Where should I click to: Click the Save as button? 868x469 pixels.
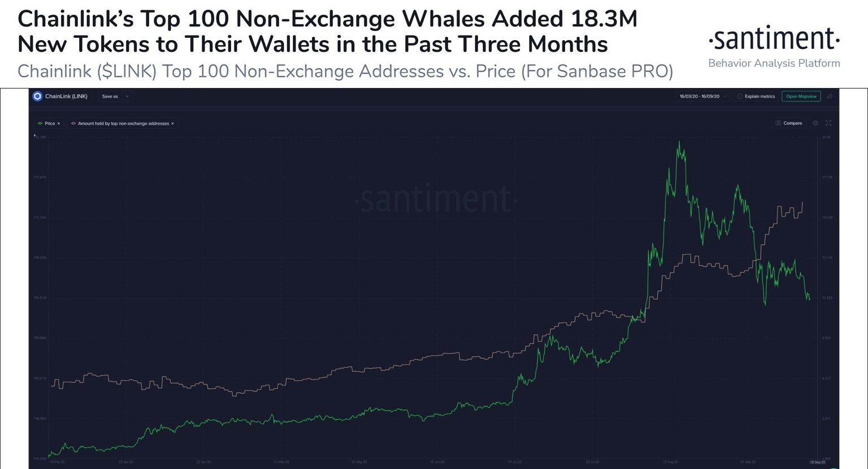[x=110, y=97]
